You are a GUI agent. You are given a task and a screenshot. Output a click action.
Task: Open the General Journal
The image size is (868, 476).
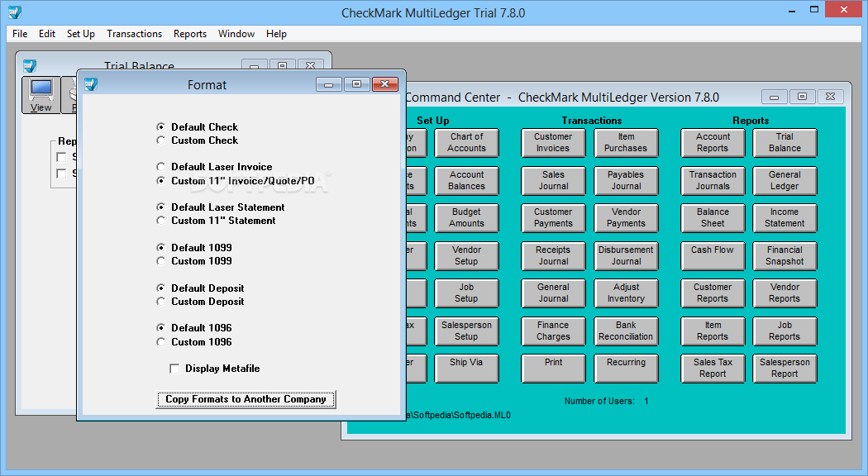[x=553, y=293]
